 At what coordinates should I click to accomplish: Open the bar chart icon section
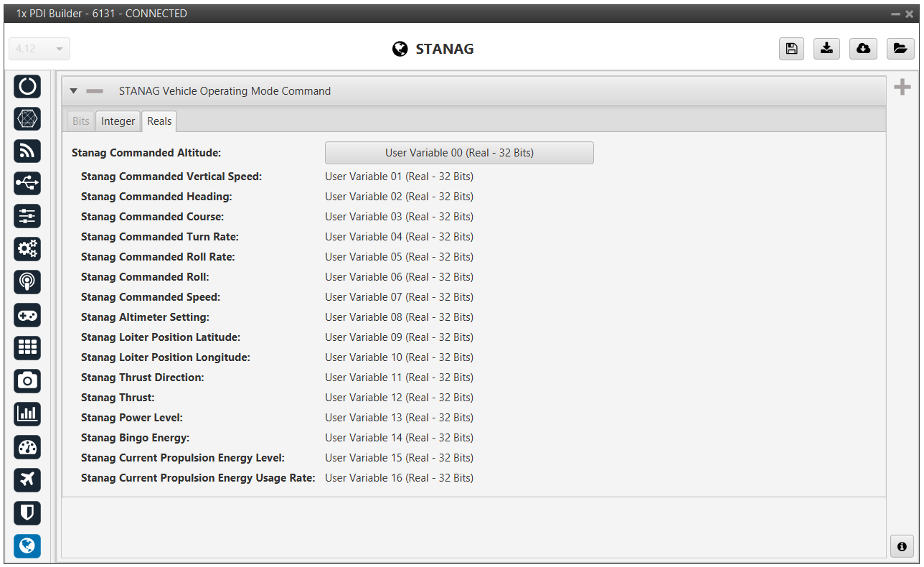[x=27, y=414]
